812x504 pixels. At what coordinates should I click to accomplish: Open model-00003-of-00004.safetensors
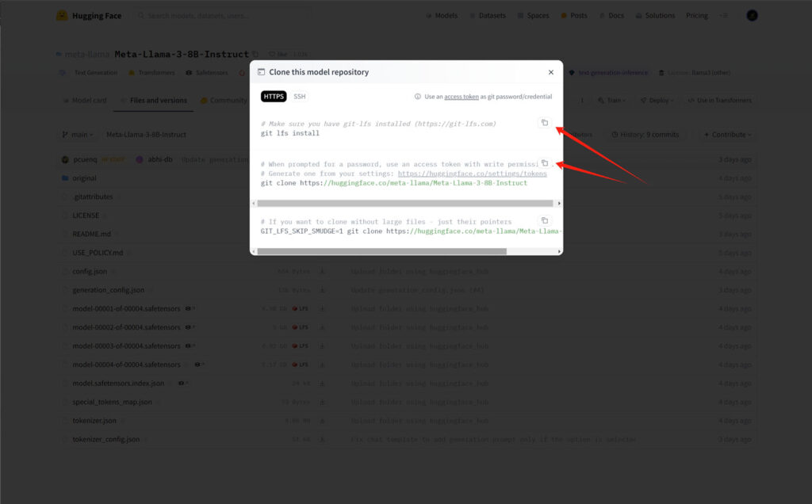(x=126, y=346)
